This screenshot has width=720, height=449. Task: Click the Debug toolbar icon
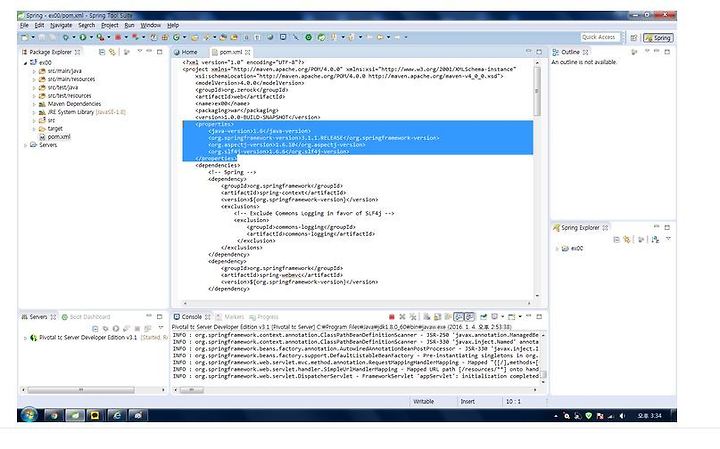point(66,37)
